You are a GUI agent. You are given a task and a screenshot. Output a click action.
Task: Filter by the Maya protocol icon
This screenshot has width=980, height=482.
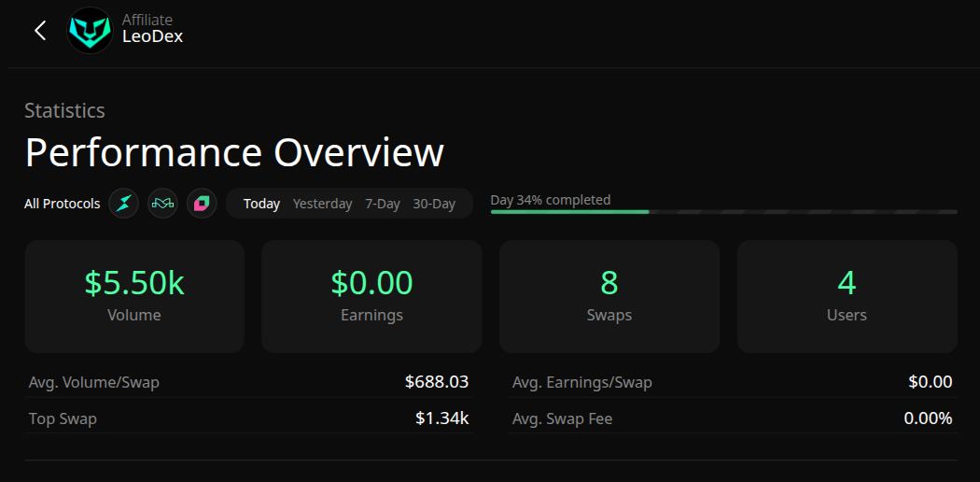(162, 203)
